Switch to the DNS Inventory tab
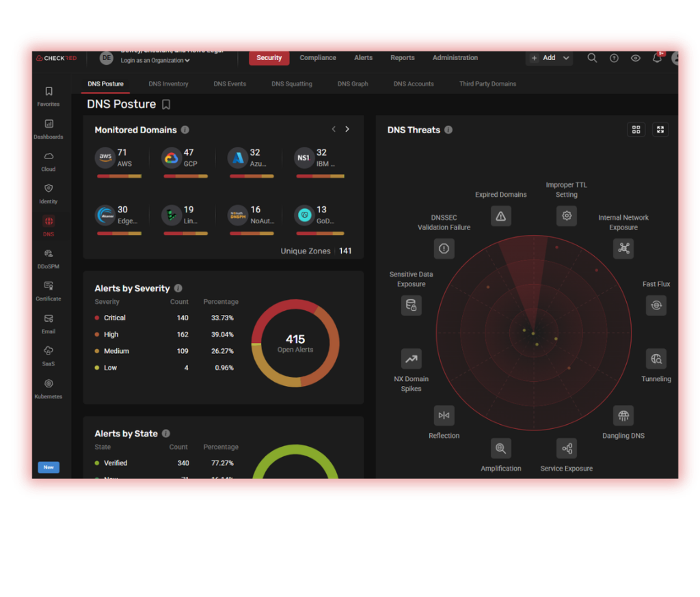The width and height of the screenshot is (700, 597). [168, 84]
